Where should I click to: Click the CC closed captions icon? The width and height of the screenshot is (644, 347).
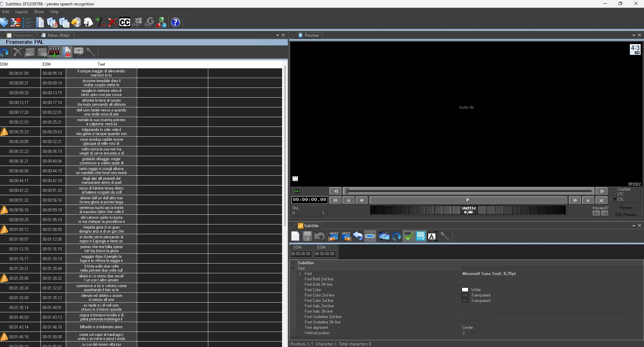(x=124, y=23)
